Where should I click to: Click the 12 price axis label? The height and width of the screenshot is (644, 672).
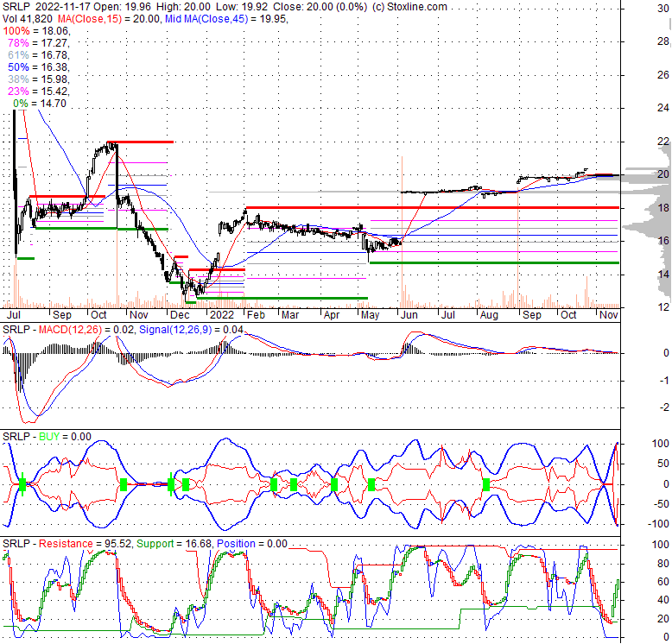(663, 307)
